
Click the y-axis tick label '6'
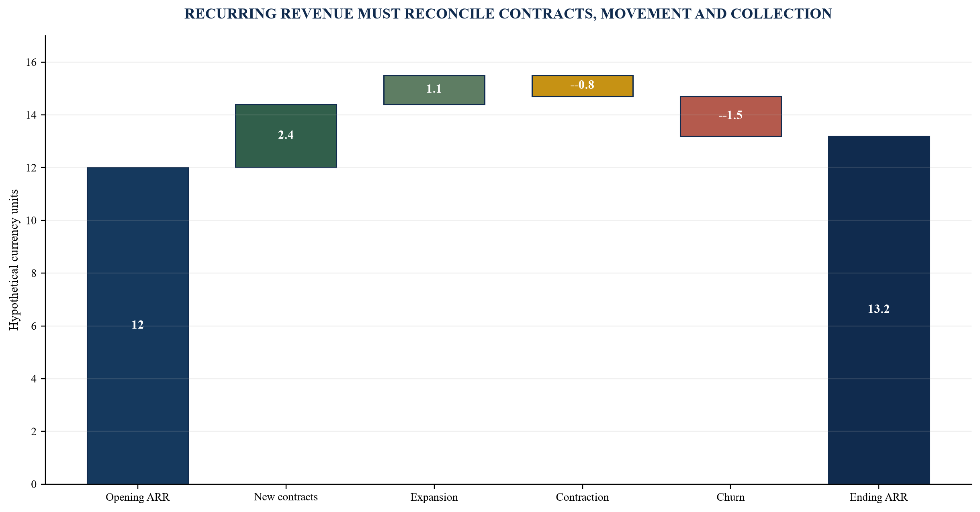pos(34,326)
